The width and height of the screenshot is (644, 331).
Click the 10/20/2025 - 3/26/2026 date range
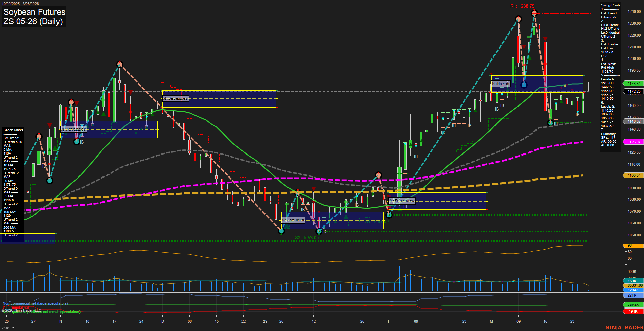pyautogui.click(x=20, y=4)
